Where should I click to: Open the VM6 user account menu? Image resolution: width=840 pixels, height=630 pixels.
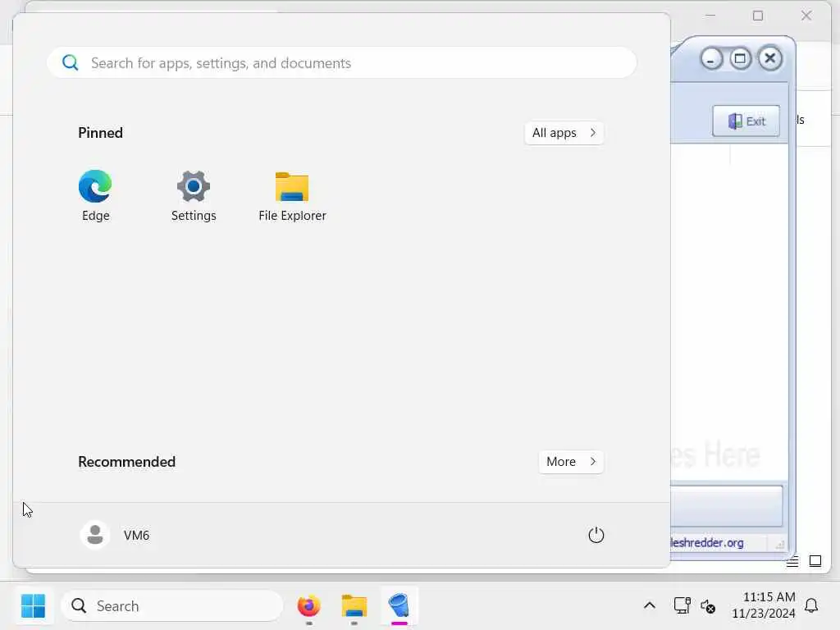pos(115,535)
